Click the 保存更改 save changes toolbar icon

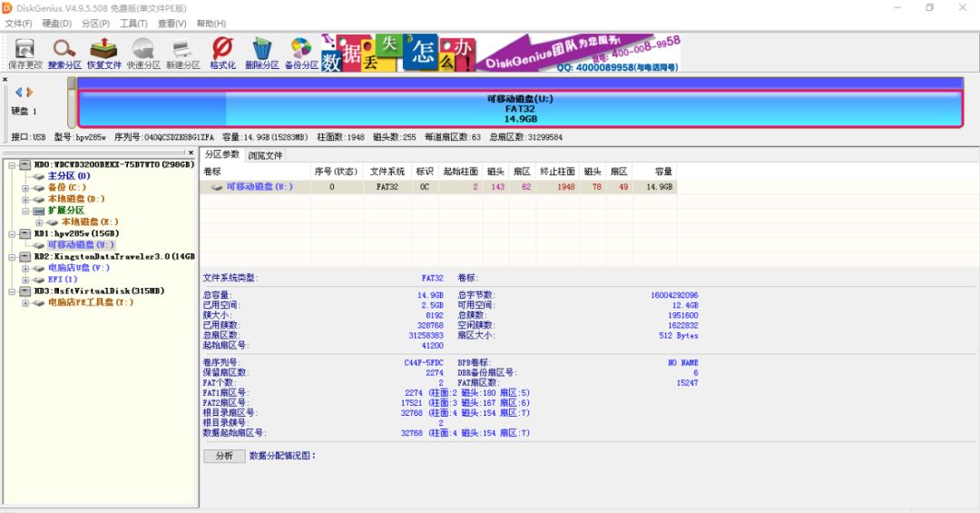coord(25,54)
